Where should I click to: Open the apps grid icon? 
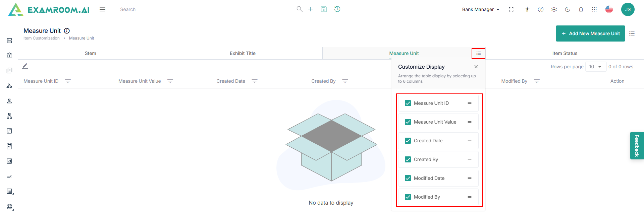pos(594,9)
